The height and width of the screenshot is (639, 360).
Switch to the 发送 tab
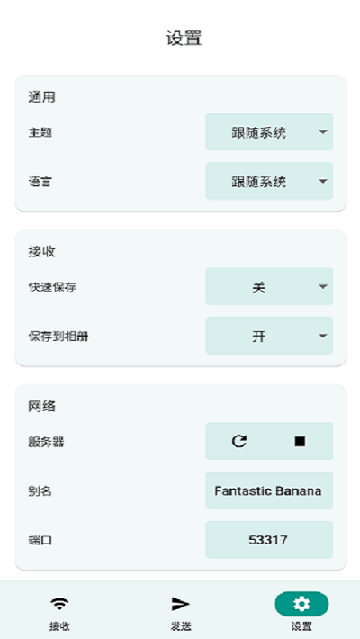point(180,626)
